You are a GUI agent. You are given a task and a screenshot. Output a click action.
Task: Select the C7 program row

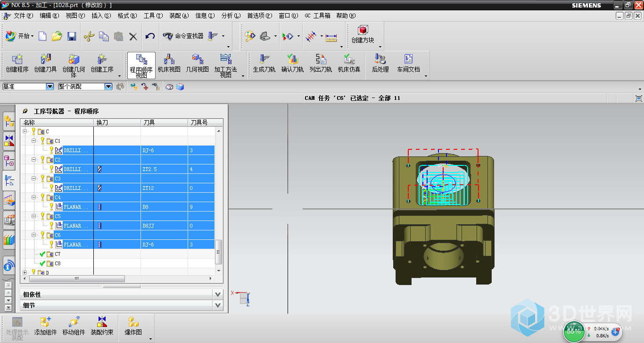point(118,254)
